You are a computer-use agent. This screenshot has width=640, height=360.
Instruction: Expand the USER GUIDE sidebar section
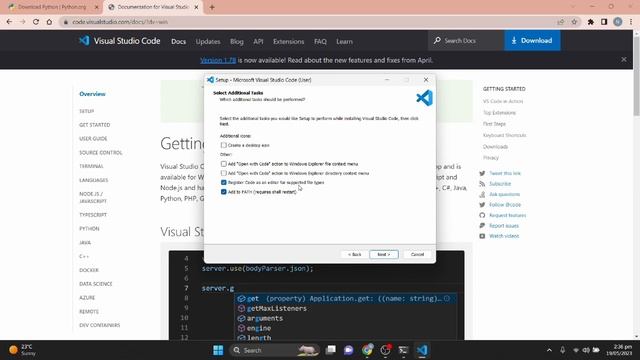coord(93,139)
